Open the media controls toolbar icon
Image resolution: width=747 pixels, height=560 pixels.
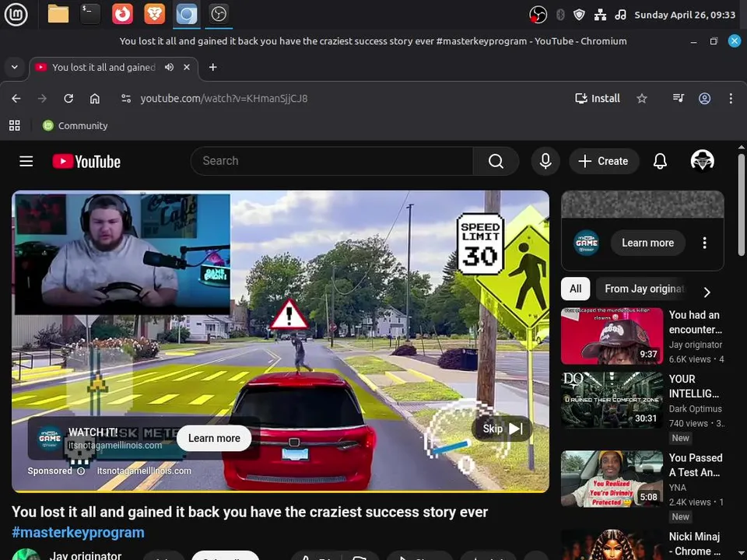[679, 99]
